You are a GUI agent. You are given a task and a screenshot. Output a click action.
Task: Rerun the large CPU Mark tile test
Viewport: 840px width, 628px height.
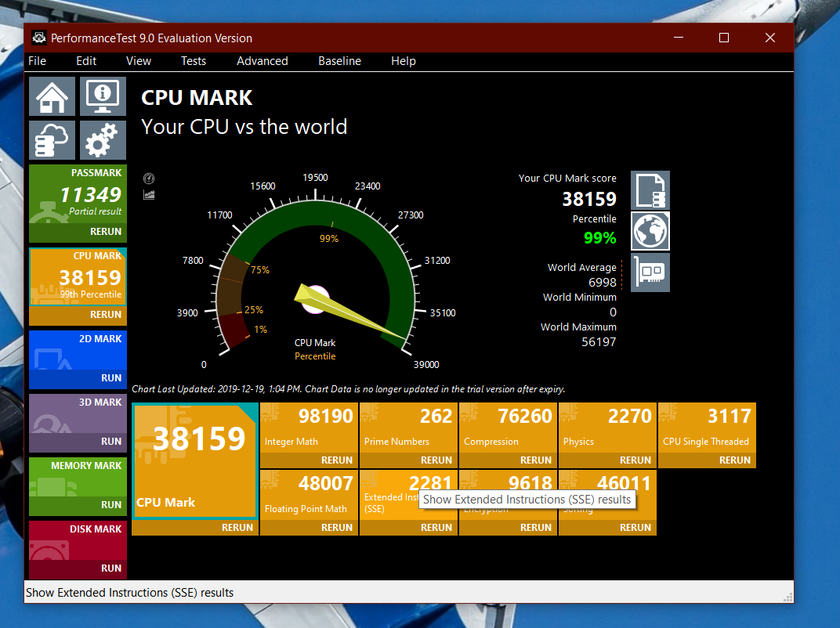pyautogui.click(x=195, y=527)
